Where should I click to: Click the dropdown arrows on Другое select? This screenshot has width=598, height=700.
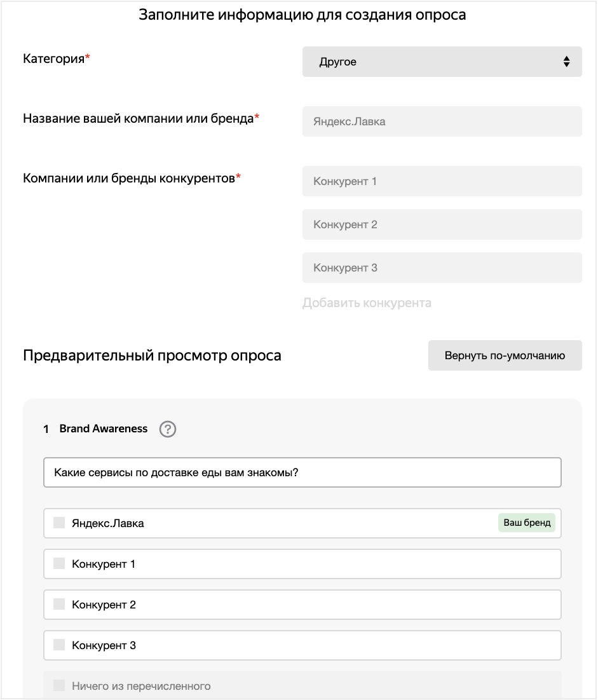566,62
